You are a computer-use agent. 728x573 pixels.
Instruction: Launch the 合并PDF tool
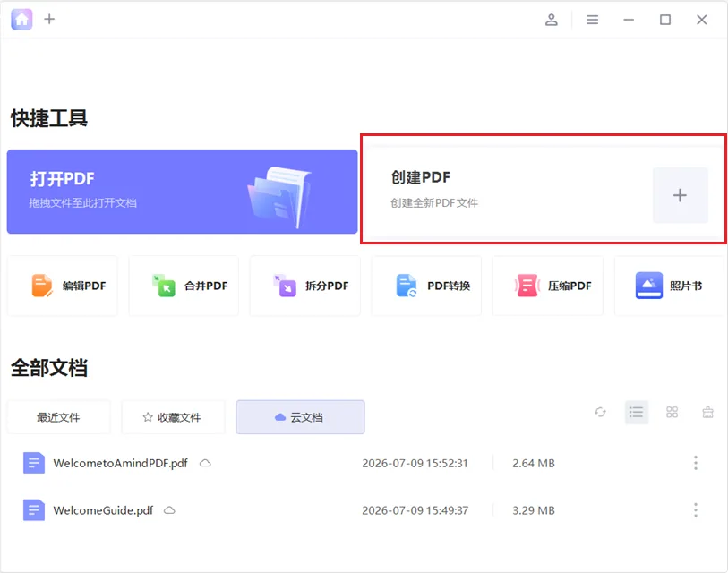(x=184, y=286)
